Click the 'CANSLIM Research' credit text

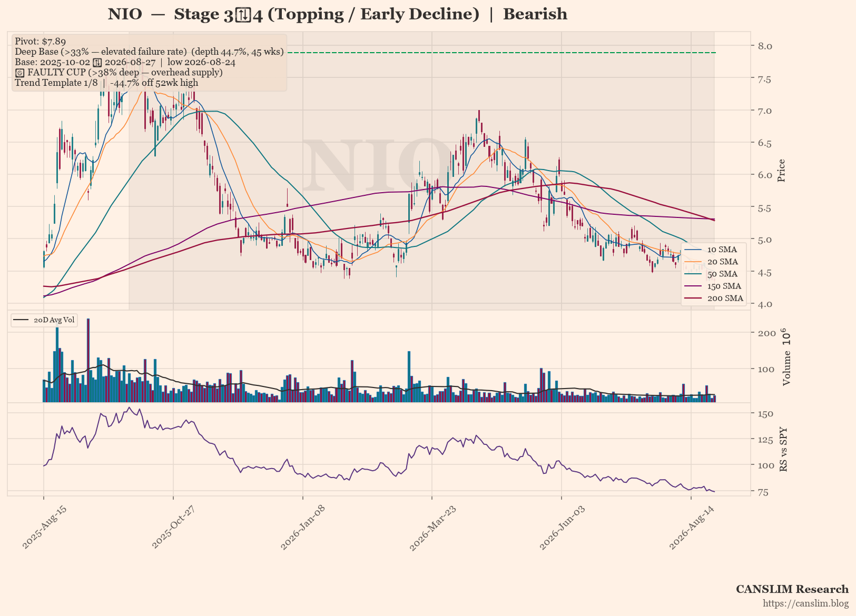coord(792,589)
